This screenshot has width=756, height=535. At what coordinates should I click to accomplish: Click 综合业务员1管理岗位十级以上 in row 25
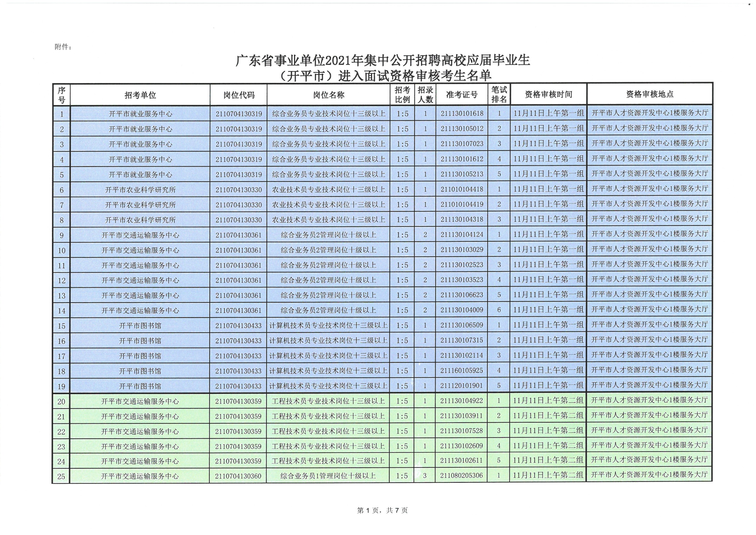pos(328,476)
